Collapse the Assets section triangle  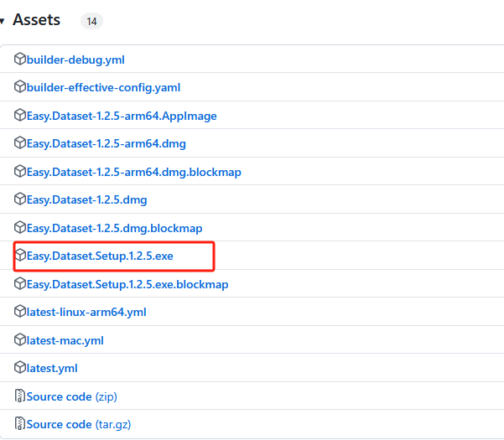(x=2, y=21)
